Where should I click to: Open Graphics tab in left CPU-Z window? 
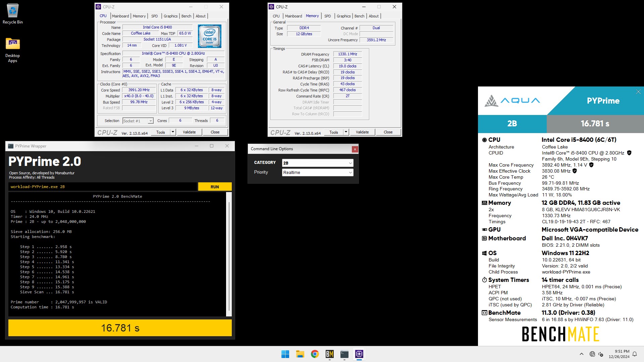(171, 16)
